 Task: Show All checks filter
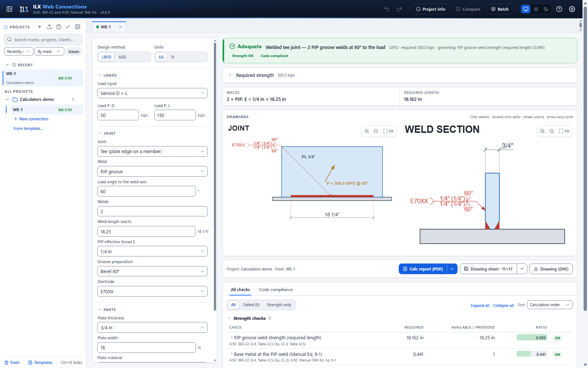click(x=233, y=305)
